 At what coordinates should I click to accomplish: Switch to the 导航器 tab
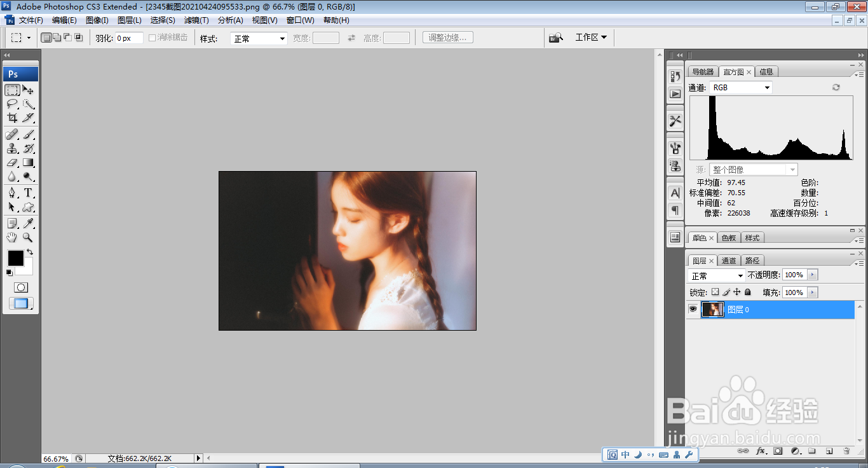(703, 72)
